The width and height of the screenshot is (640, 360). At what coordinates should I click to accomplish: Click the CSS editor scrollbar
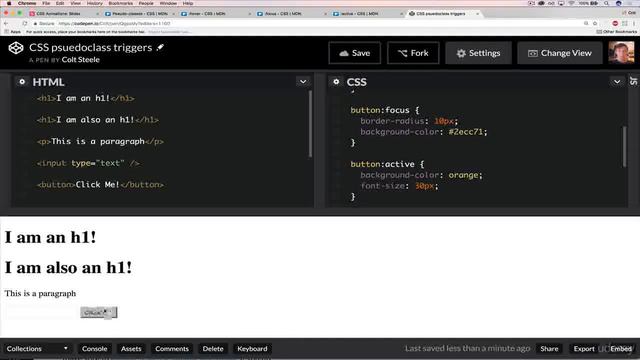tap(624, 147)
